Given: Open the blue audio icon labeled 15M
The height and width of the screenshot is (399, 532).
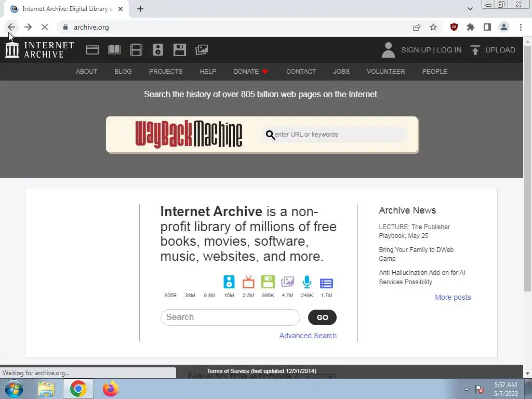Looking at the screenshot, I should [229, 282].
